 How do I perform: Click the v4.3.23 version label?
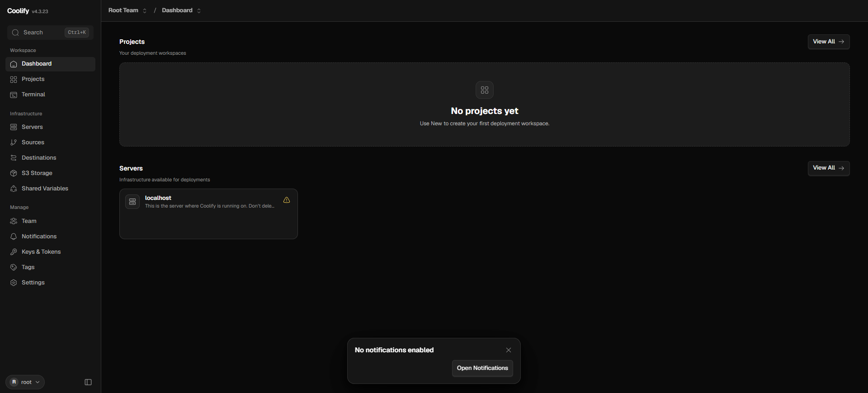[x=40, y=11]
